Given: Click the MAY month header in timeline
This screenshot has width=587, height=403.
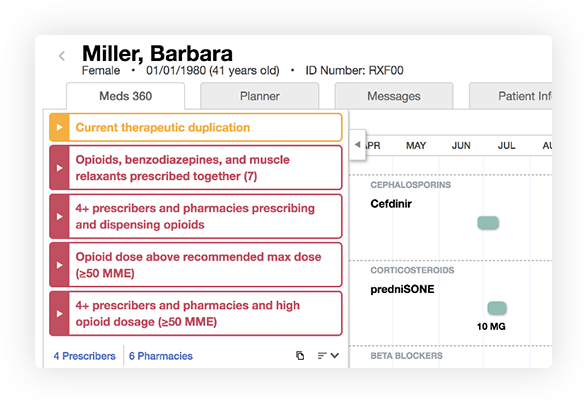Looking at the screenshot, I should pyautogui.click(x=416, y=145).
